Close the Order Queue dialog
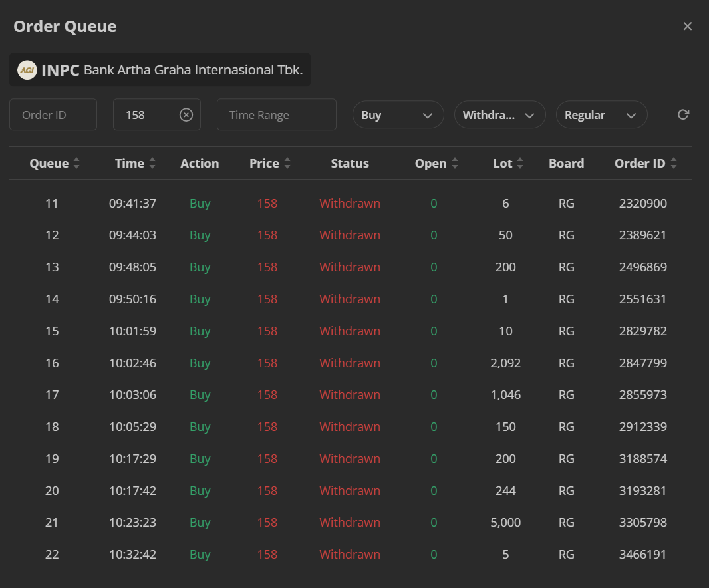The image size is (709, 588). (688, 26)
